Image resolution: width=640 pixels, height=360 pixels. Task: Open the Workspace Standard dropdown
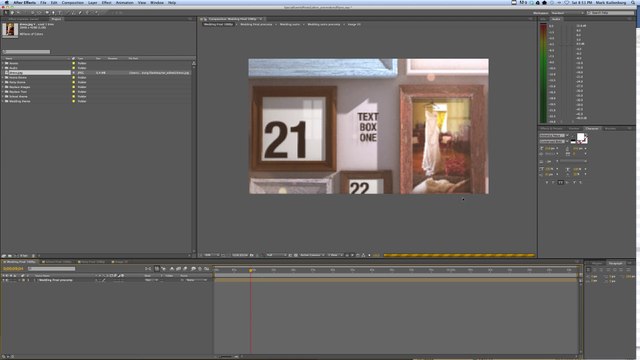tap(567, 13)
